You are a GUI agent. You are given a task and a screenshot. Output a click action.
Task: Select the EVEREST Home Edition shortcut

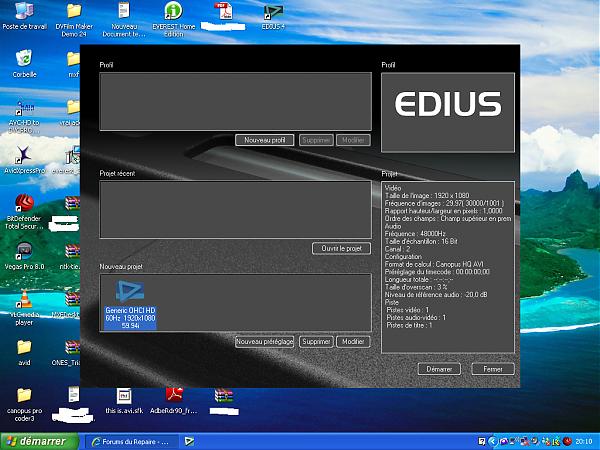pos(174,20)
